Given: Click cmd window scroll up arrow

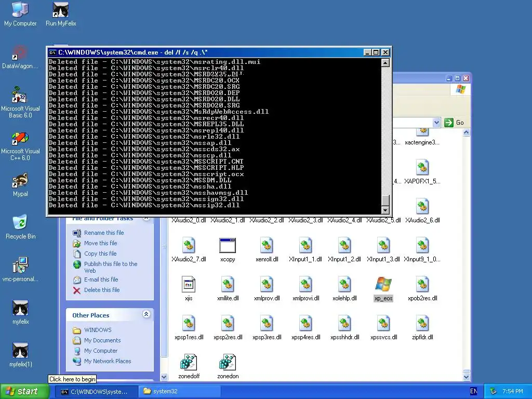Looking at the screenshot, I should (x=385, y=63).
